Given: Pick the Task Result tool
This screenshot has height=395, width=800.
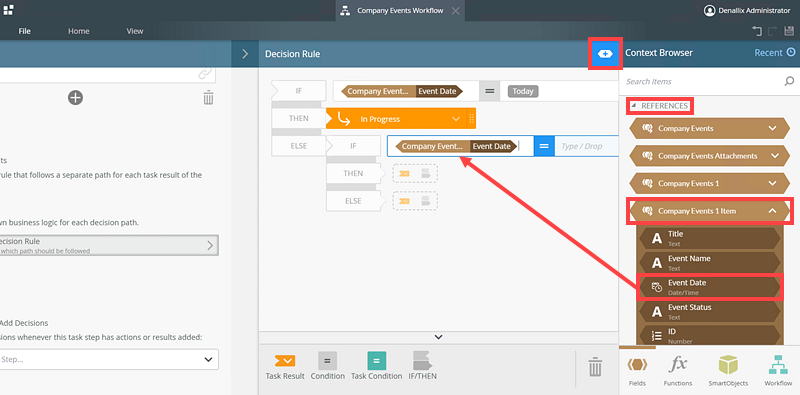Looking at the screenshot, I should [x=285, y=366].
